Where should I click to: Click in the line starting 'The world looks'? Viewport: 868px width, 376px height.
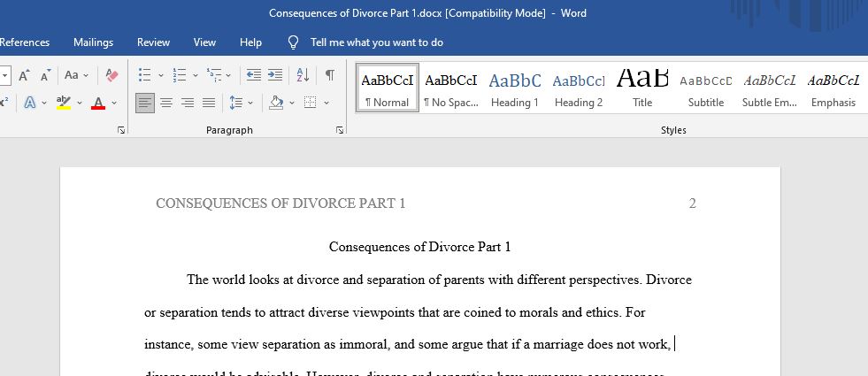coord(439,280)
